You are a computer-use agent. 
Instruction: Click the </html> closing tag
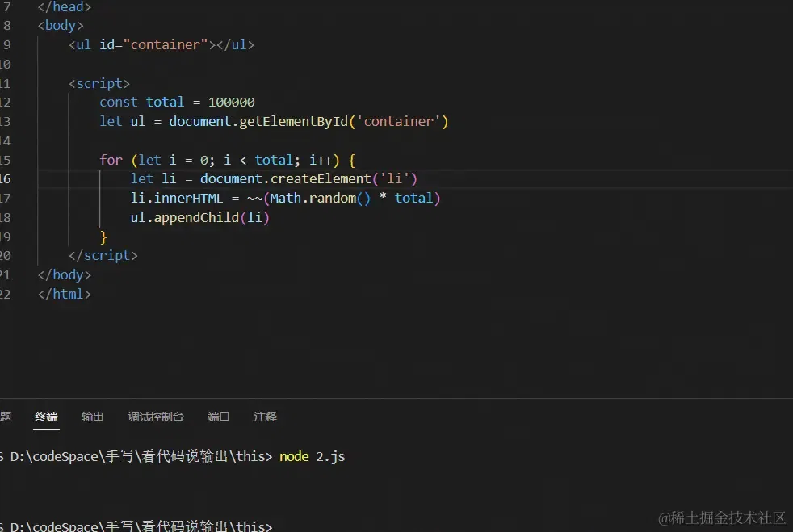[x=65, y=295]
